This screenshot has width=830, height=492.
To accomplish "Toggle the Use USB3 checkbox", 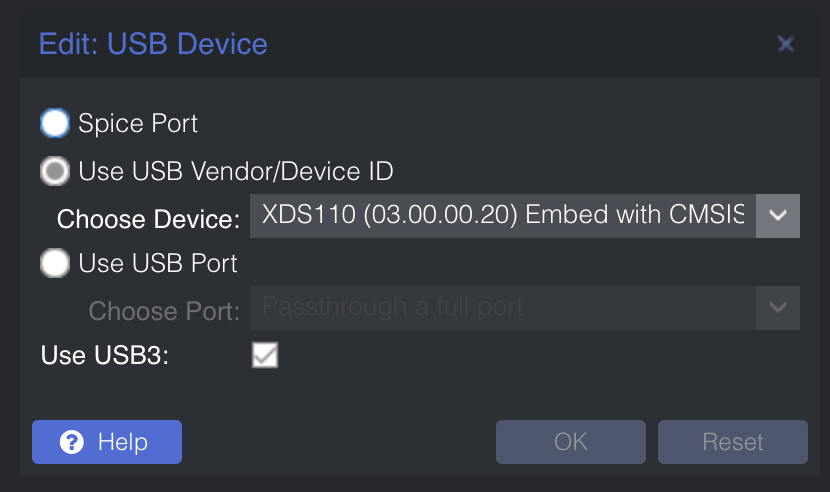I will point(265,355).
